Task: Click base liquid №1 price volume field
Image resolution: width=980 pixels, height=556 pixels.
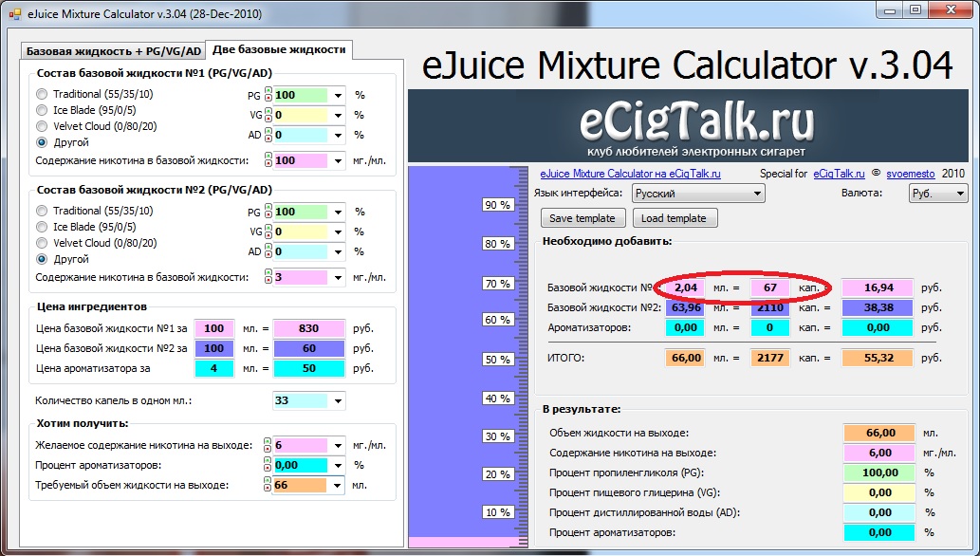Action: (213, 328)
